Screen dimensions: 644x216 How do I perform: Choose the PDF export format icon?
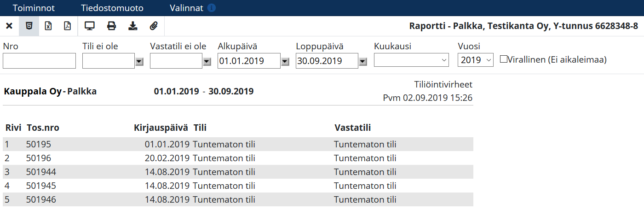pos(68,26)
